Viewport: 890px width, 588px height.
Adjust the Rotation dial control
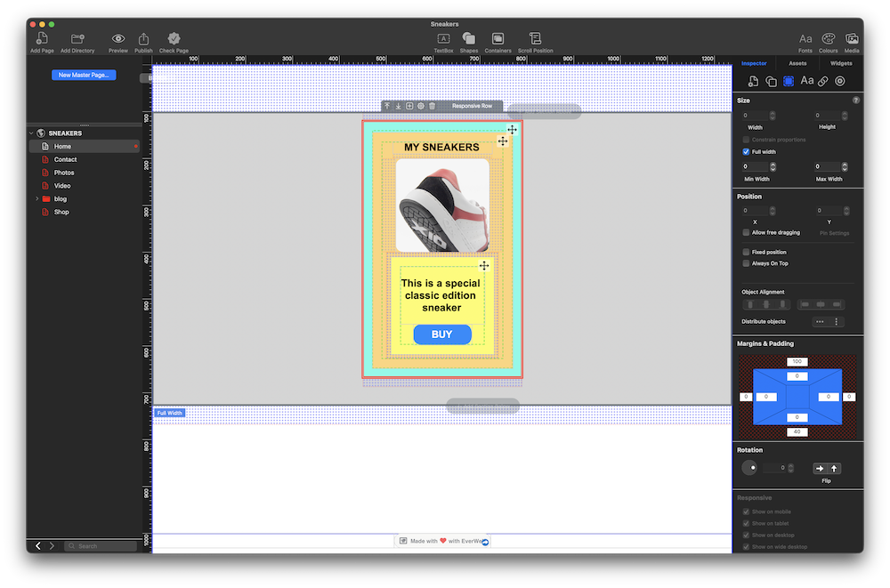point(750,467)
